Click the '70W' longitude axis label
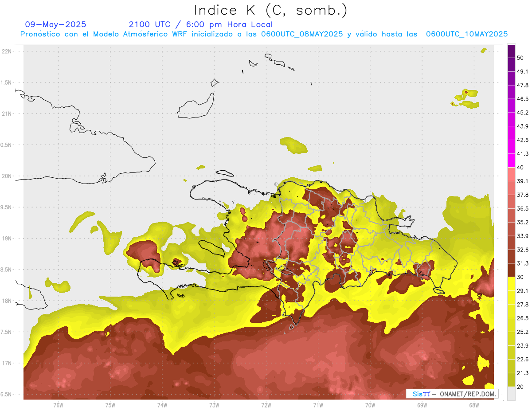Screen dimensions: 532x411 coord(370,405)
